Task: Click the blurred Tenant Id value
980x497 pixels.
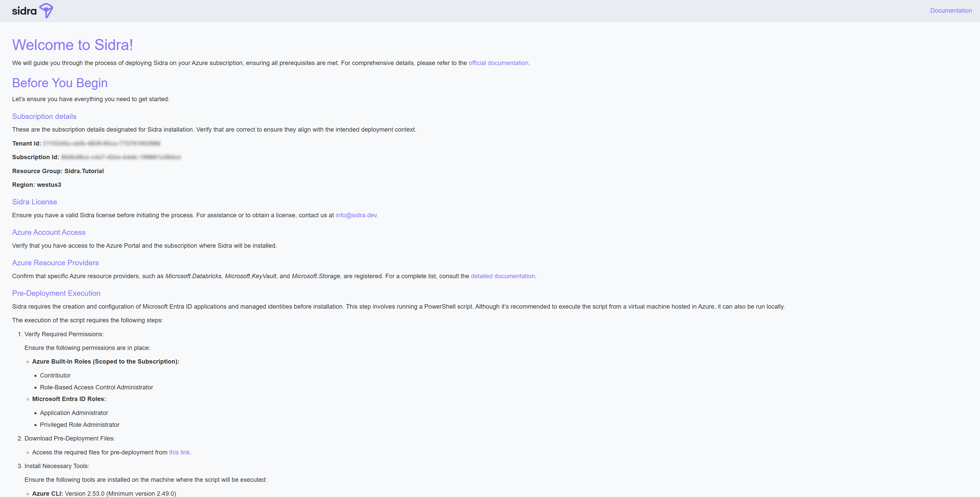Action: point(102,143)
